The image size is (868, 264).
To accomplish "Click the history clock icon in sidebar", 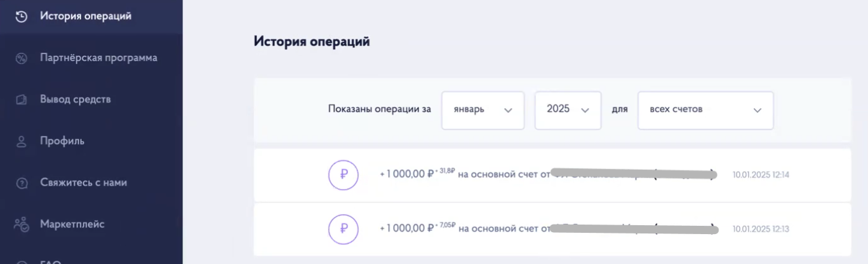I will (x=21, y=17).
